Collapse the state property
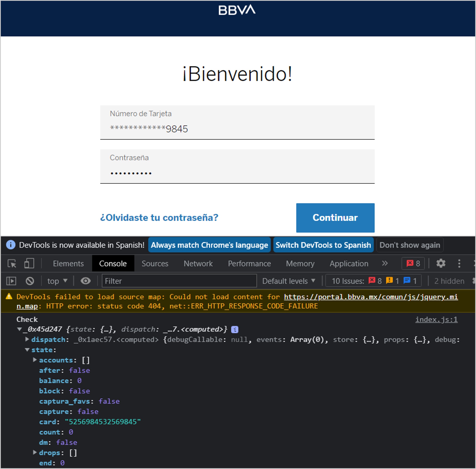Viewport: 476px width, 469px height. (27, 350)
